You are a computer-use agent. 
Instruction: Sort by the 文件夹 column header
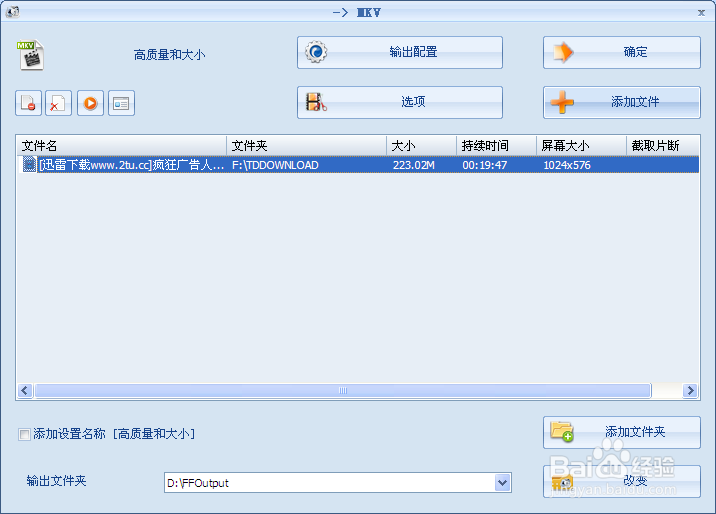(306, 146)
